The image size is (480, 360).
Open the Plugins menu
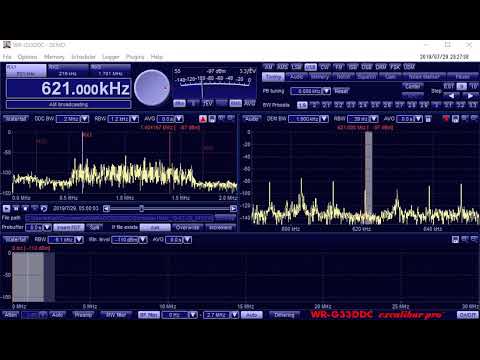click(135, 57)
